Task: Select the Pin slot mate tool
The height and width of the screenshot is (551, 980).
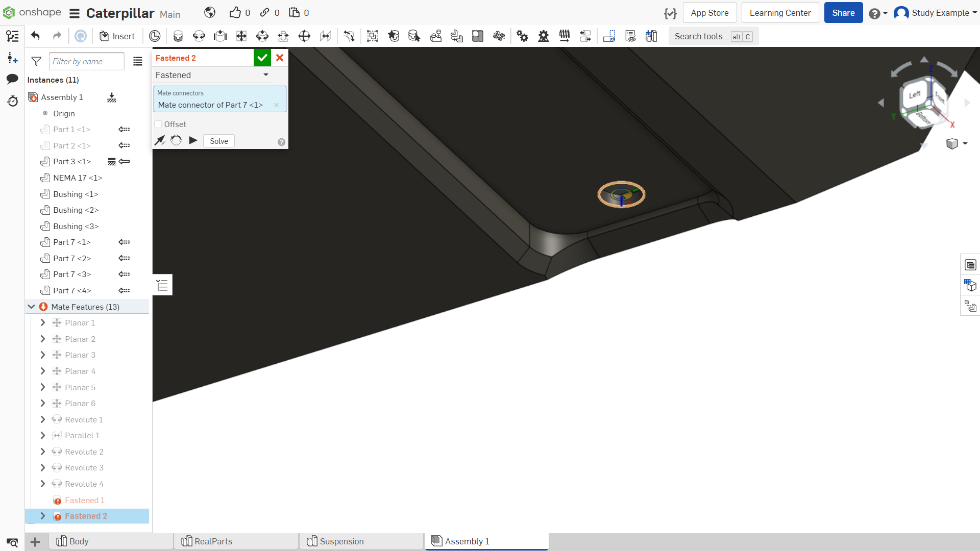Action: coord(283,36)
